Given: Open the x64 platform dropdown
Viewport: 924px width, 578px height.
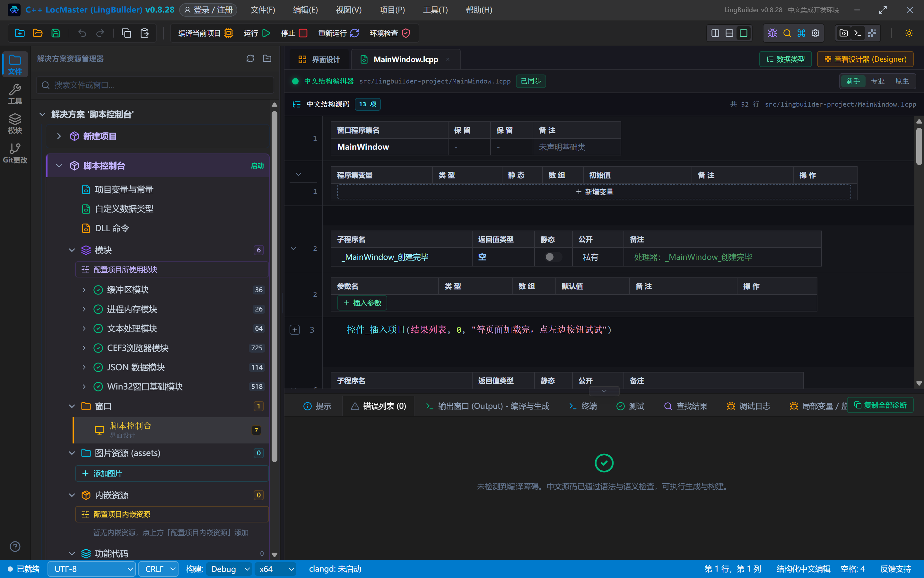Looking at the screenshot, I should coord(275,569).
